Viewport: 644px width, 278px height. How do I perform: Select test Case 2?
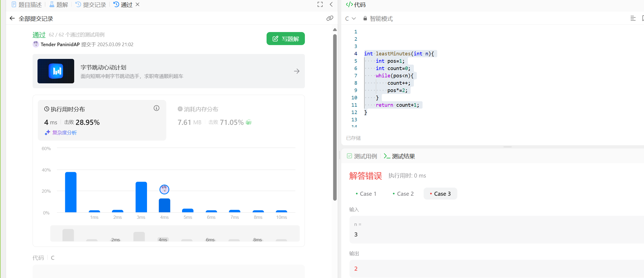(x=403, y=194)
